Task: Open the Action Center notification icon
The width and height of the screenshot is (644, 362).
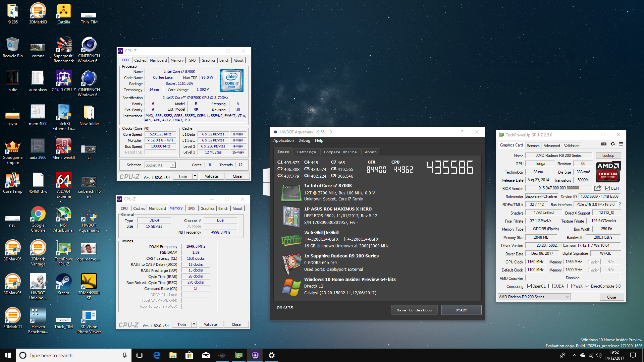Action: (x=633, y=355)
